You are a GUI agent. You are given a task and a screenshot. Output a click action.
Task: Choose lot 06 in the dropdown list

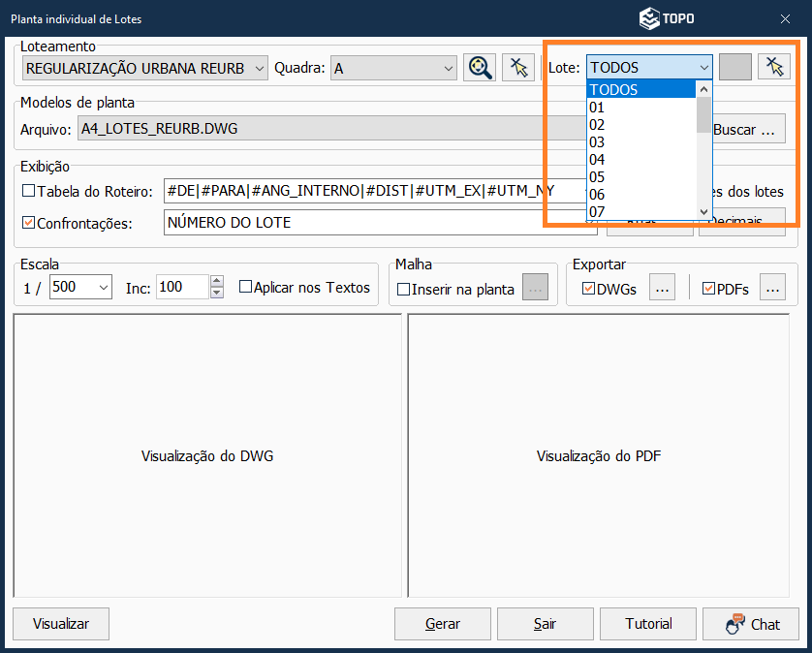[597, 195]
